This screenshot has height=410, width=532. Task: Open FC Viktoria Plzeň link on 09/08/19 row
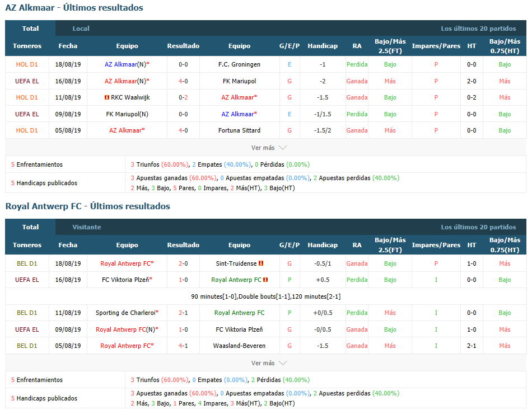click(239, 329)
